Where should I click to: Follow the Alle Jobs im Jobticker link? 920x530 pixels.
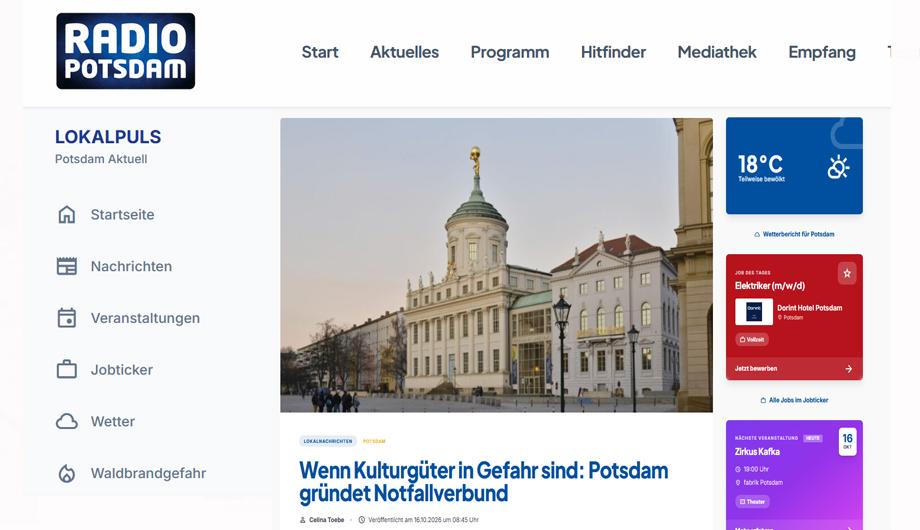coord(794,400)
